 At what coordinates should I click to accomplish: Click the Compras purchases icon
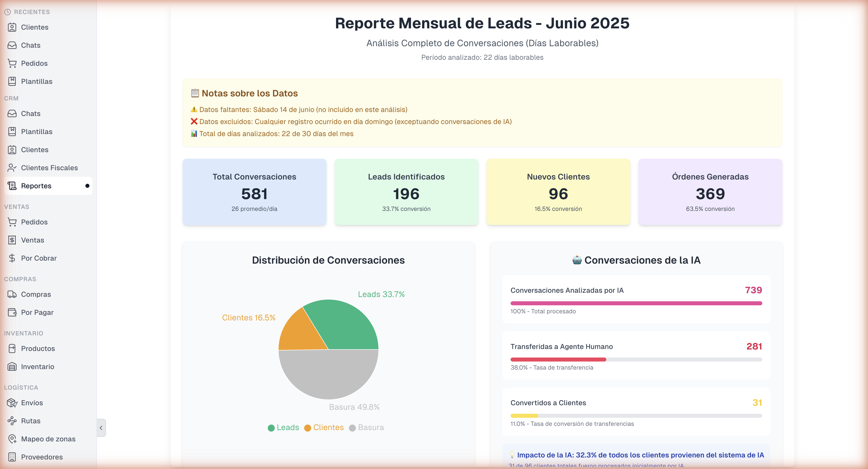coord(12,294)
